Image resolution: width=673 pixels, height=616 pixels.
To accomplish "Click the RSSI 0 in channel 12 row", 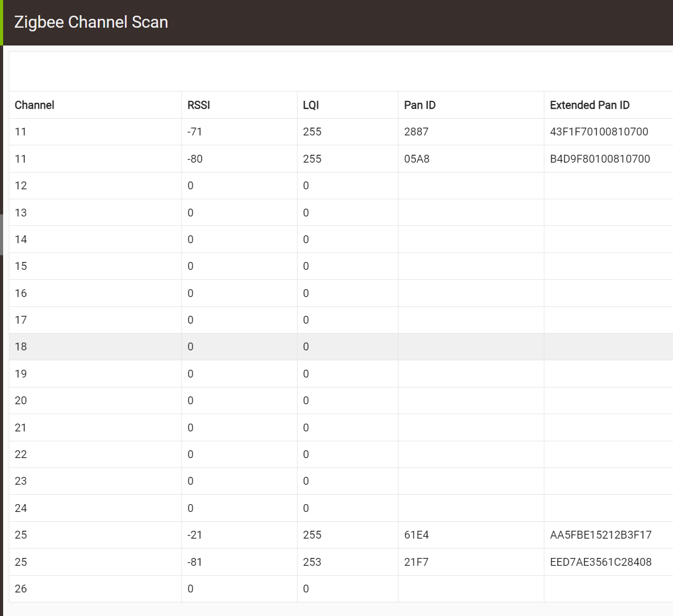I will pyautogui.click(x=190, y=186).
